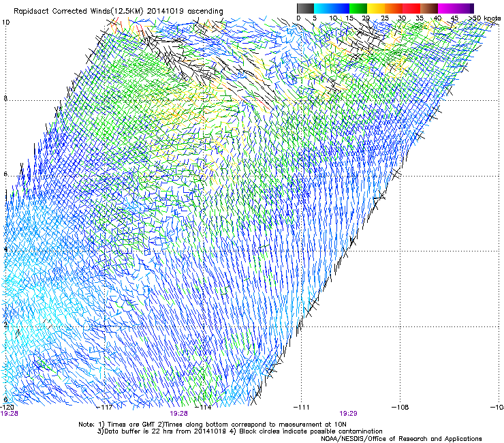
Task: Click the gray 0-5 knots legend segment
Action: point(305,8)
